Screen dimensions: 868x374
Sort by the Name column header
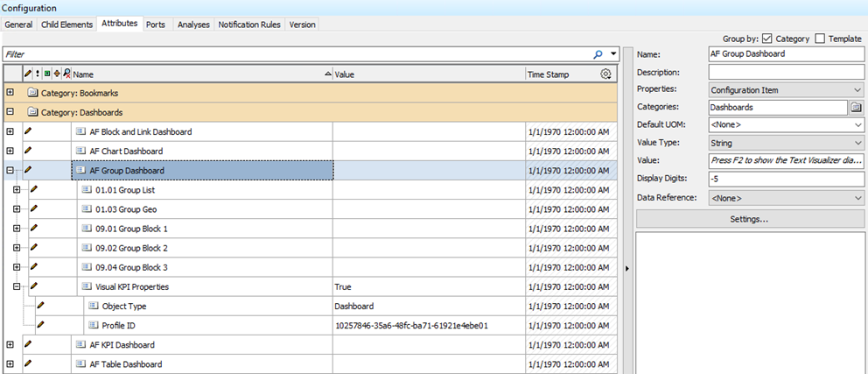[x=200, y=74]
